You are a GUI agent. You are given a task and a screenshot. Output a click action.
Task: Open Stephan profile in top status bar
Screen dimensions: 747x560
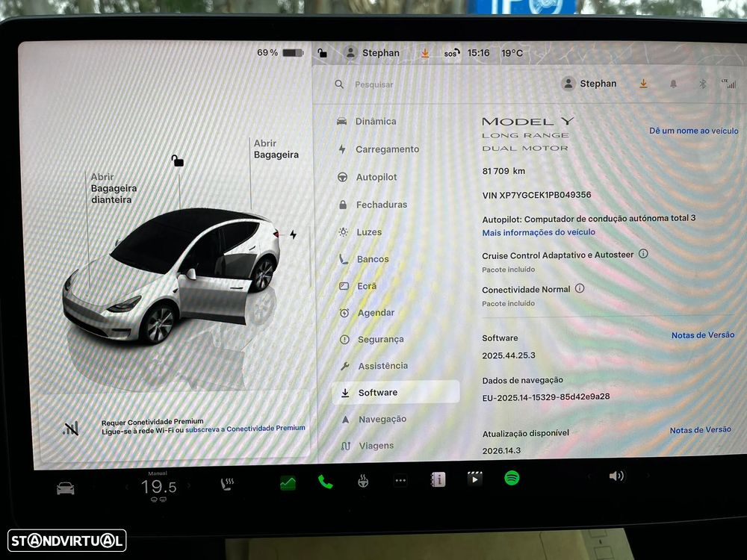[372, 53]
